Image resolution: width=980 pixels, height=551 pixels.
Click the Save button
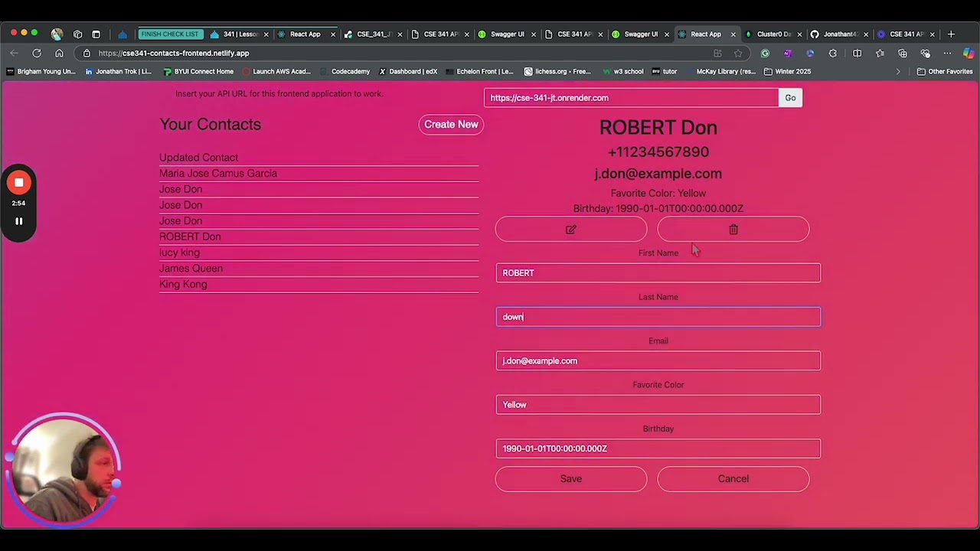[x=571, y=479]
